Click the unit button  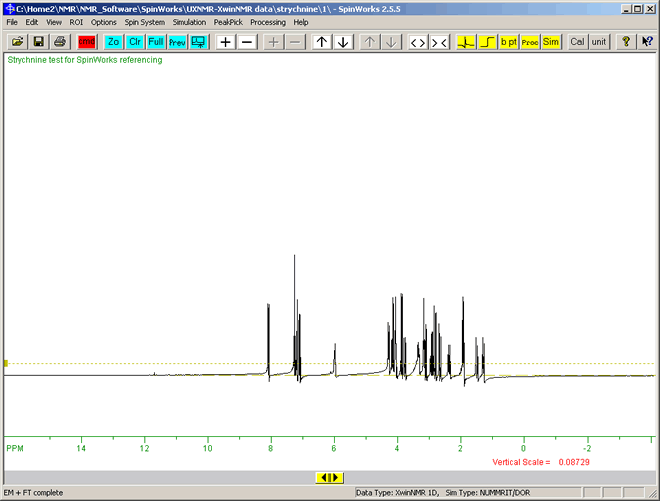point(599,42)
